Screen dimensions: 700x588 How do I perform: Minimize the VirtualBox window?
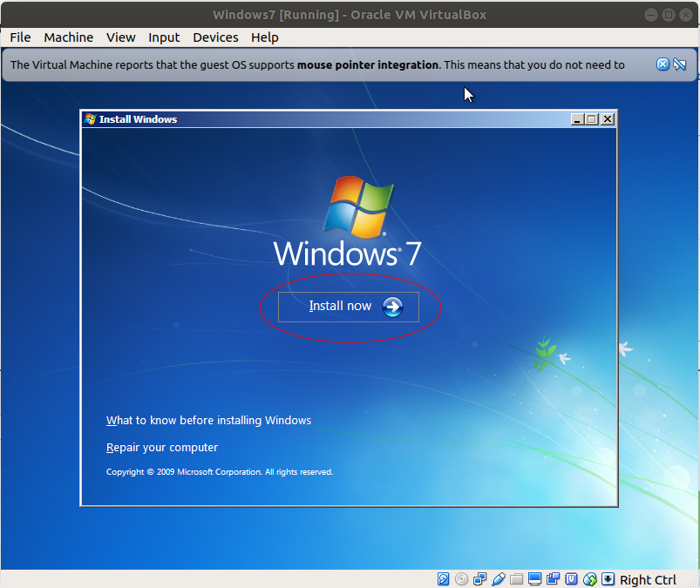(651, 15)
